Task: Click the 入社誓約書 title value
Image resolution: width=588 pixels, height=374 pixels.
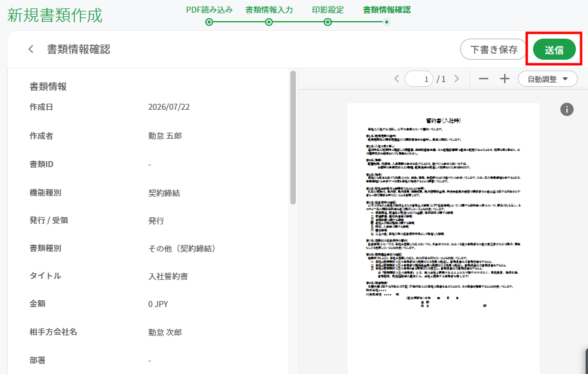Action: pyautogui.click(x=168, y=276)
